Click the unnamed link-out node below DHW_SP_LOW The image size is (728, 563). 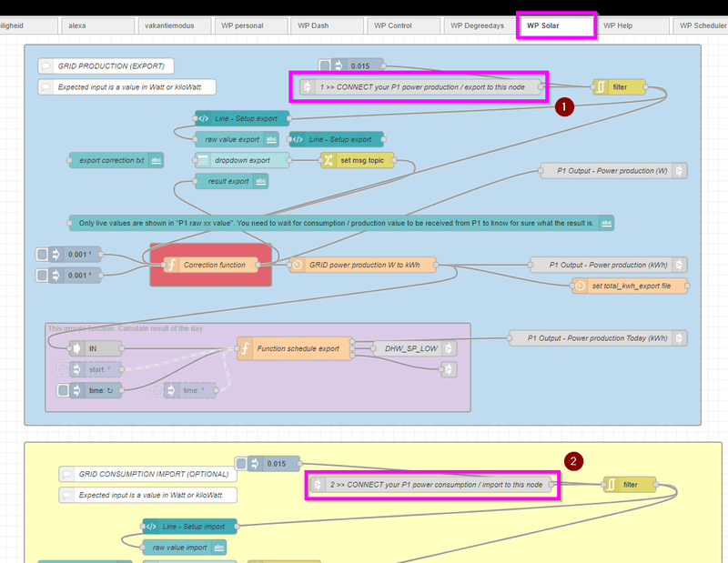[x=449, y=369]
